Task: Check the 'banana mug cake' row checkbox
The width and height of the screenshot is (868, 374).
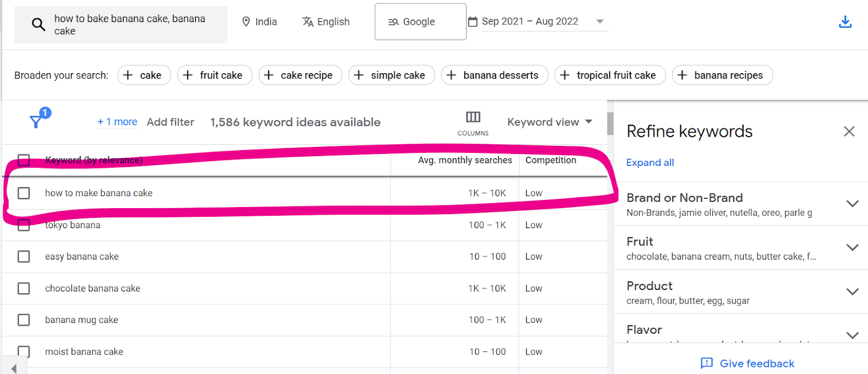Action: [x=24, y=320]
